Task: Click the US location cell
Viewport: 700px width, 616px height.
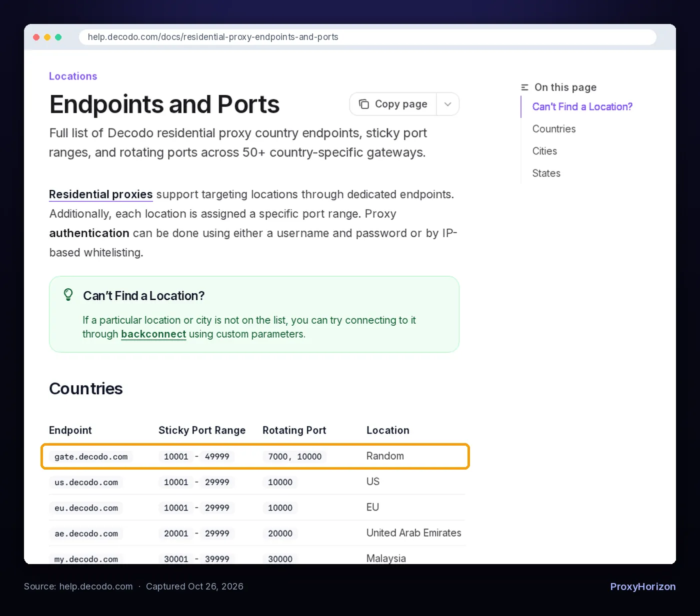Action: 373,482
